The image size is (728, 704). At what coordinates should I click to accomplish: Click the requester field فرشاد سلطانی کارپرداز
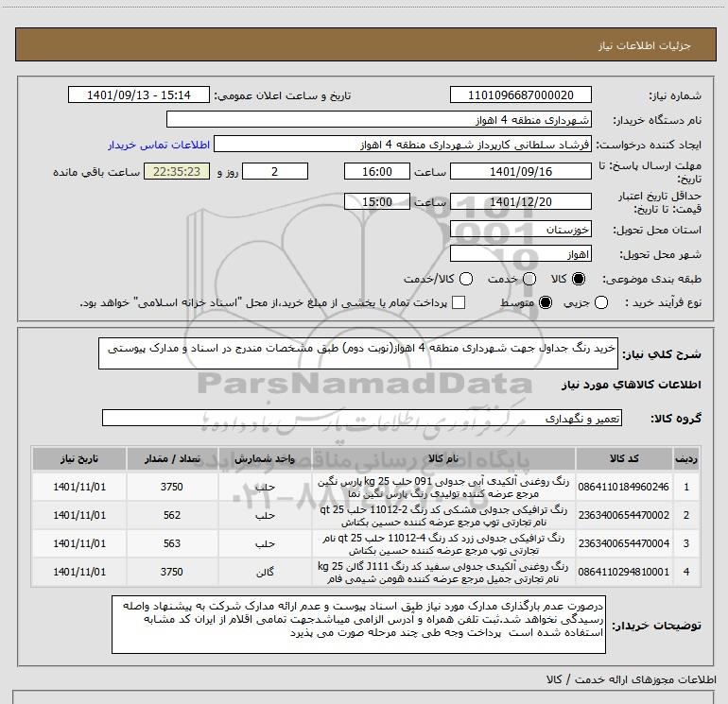coord(403,145)
